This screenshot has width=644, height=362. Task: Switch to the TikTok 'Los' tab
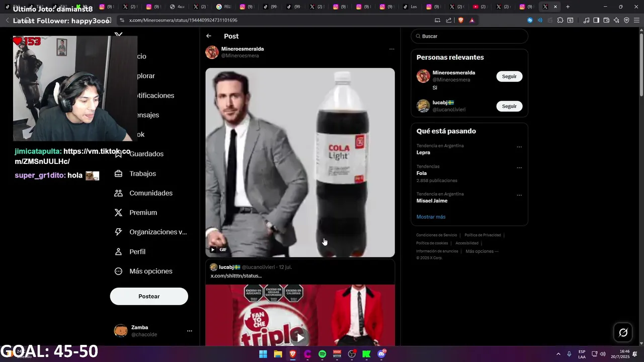point(411,7)
